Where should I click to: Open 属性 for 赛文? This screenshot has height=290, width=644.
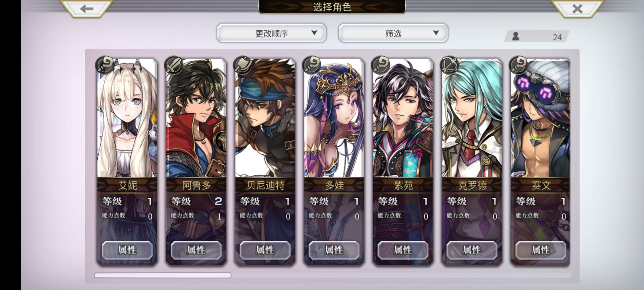click(x=541, y=250)
